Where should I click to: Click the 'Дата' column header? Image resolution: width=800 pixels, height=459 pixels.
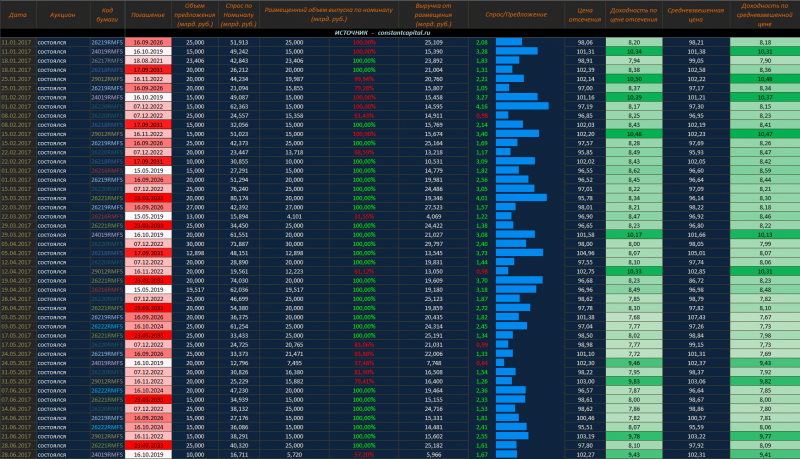coord(17,16)
